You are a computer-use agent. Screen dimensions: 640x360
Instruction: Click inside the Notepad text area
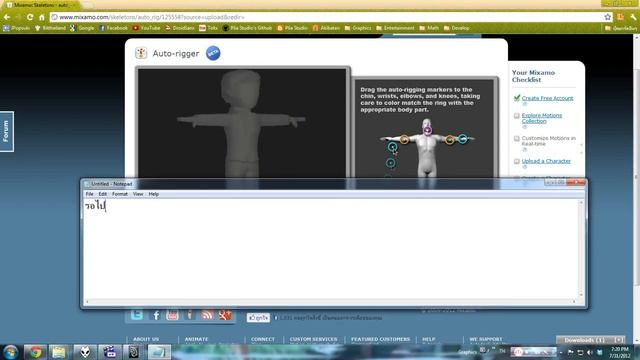pos(331,249)
